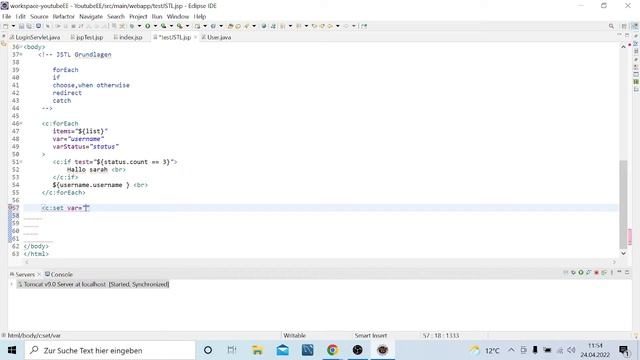Click the Search magnifier icon at toolbar right
The width and height of the screenshot is (640, 360).
[611, 26]
